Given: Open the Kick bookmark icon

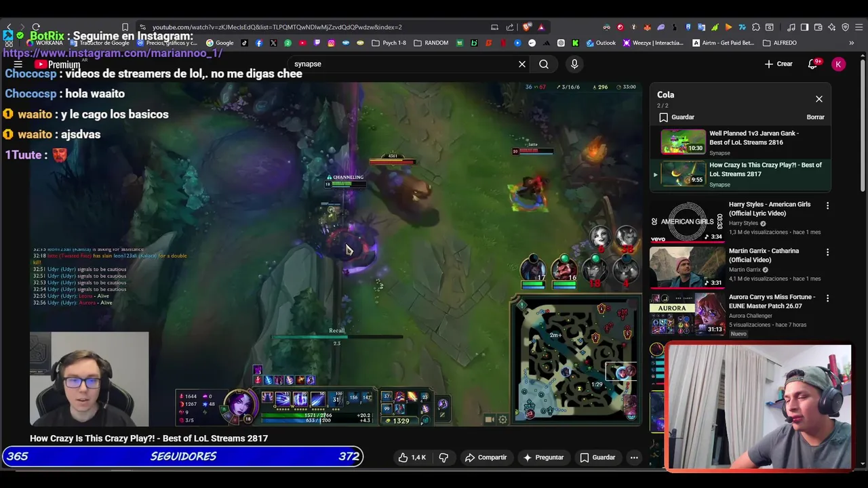Looking at the screenshot, I should point(575,43).
